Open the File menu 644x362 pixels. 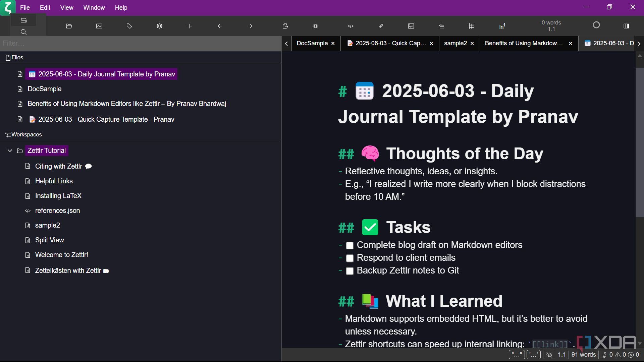coord(25,7)
